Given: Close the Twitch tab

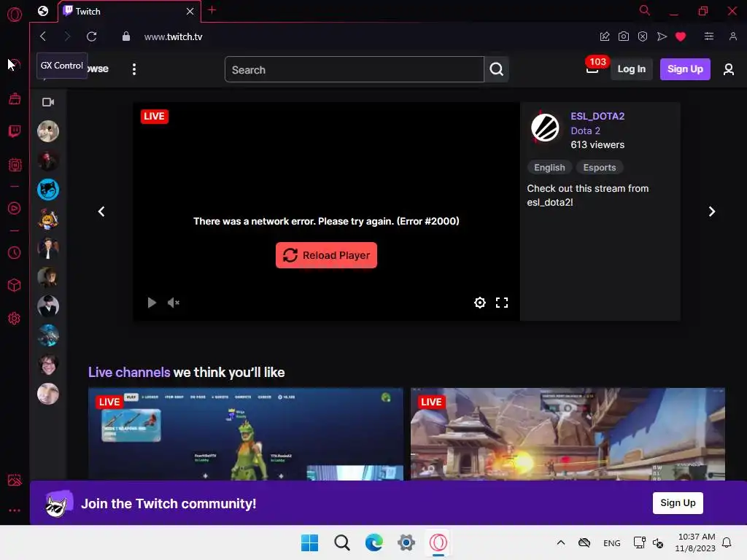Looking at the screenshot, I should coord(190,11).
